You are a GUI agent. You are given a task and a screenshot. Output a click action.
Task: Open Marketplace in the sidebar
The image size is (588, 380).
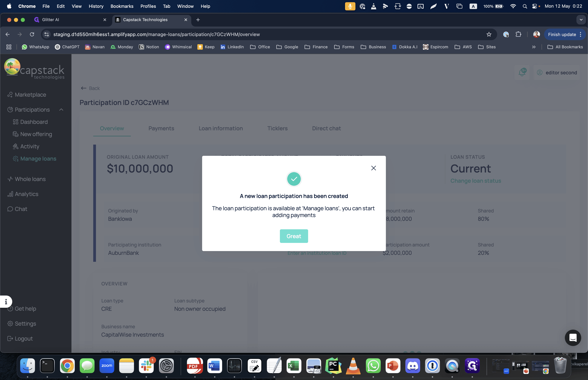pyautogui.click(x=27, y=95)
